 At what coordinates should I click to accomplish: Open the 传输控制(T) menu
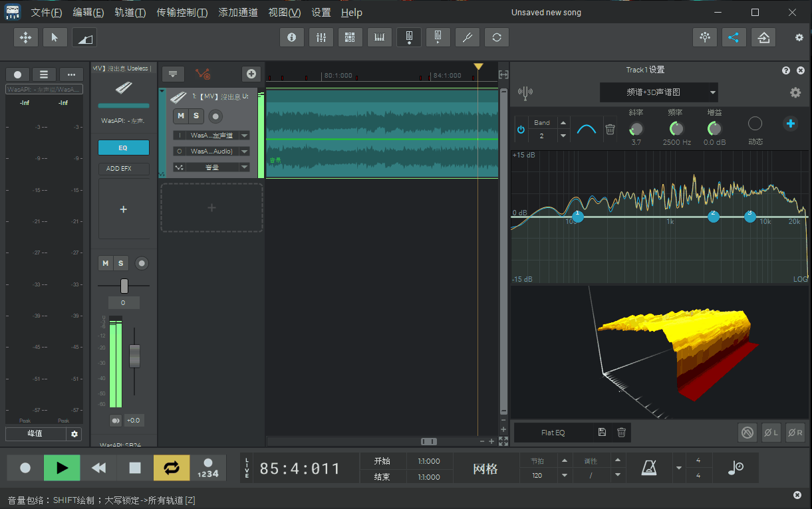click(182, 13)
